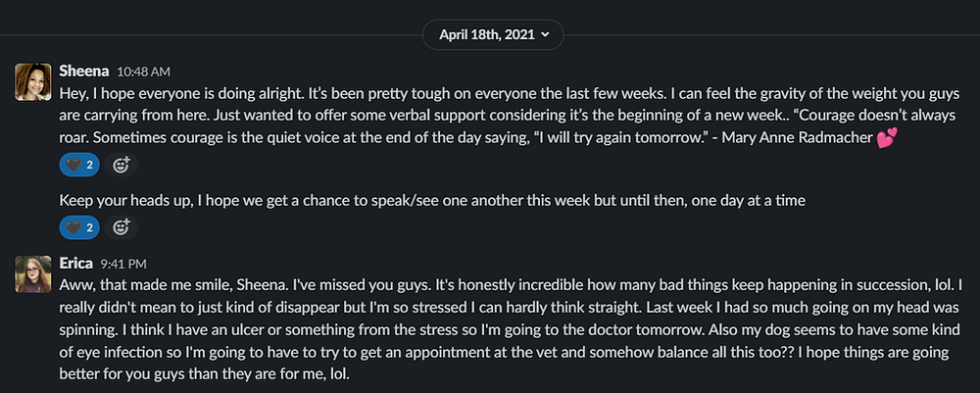Click the reaction count on the first heart reaction
This screenshot has width=980, height=393.
[89, 165]
